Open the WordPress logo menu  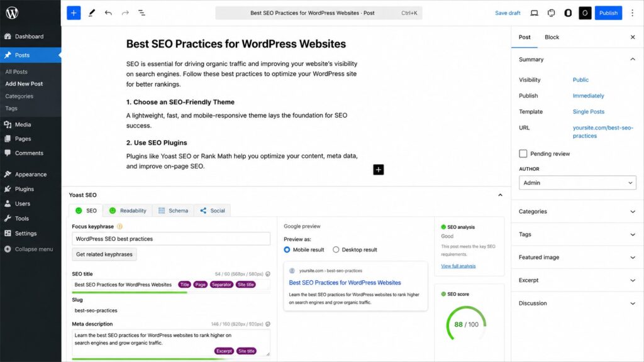(x=12, y=13)
